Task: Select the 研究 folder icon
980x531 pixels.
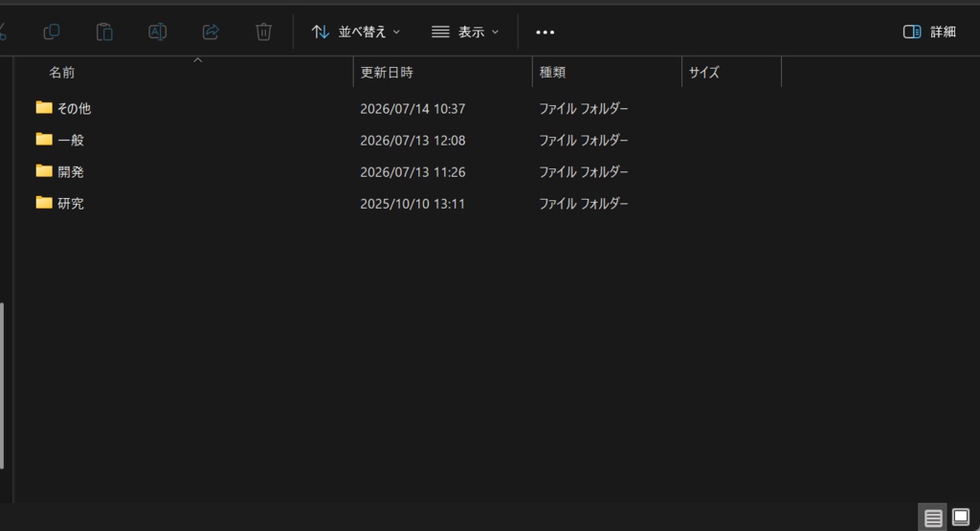Action: point(44,203)
